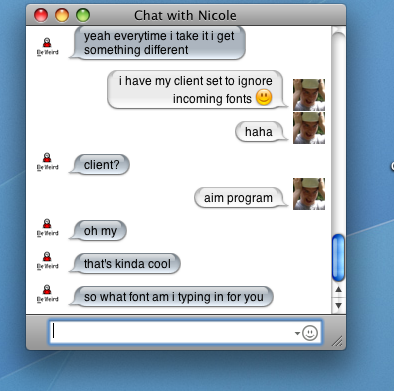Open the smiley emoticon picker in input field

coord(310,333)
